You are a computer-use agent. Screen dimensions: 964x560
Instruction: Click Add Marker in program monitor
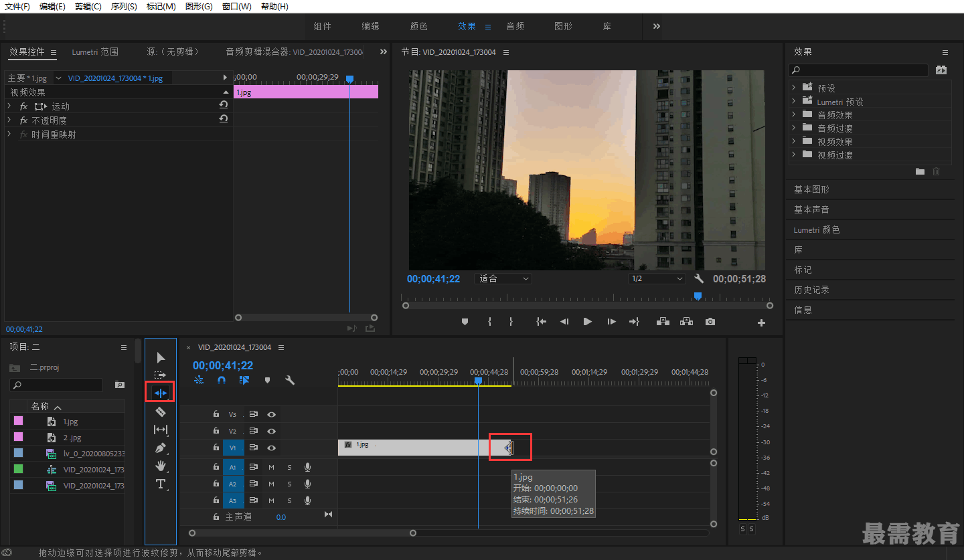click(465, 322)
